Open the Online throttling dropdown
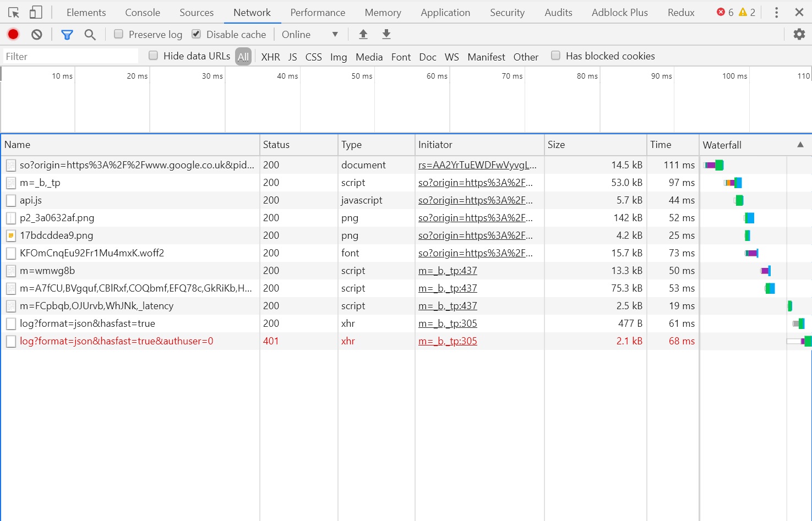 pyautogui.click(x=309, y=35)
